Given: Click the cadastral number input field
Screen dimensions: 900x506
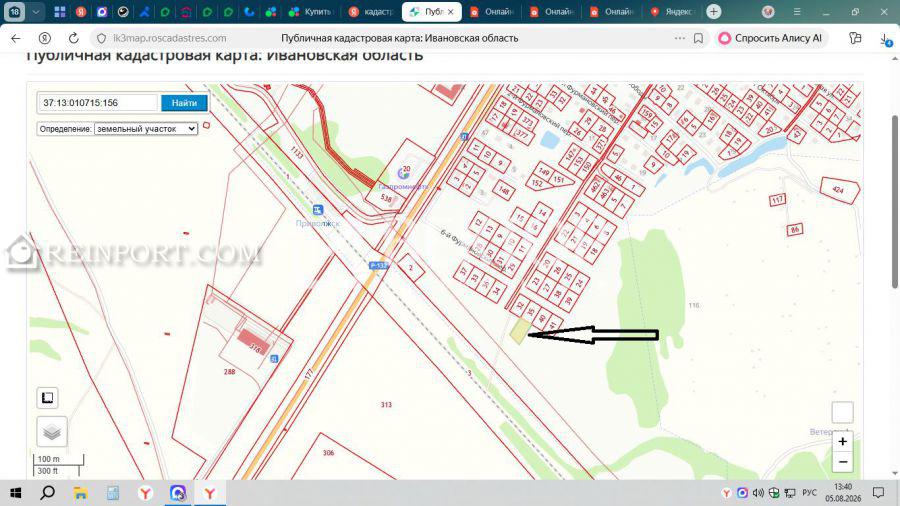Looking at the screenshot, I should (98, 103).
